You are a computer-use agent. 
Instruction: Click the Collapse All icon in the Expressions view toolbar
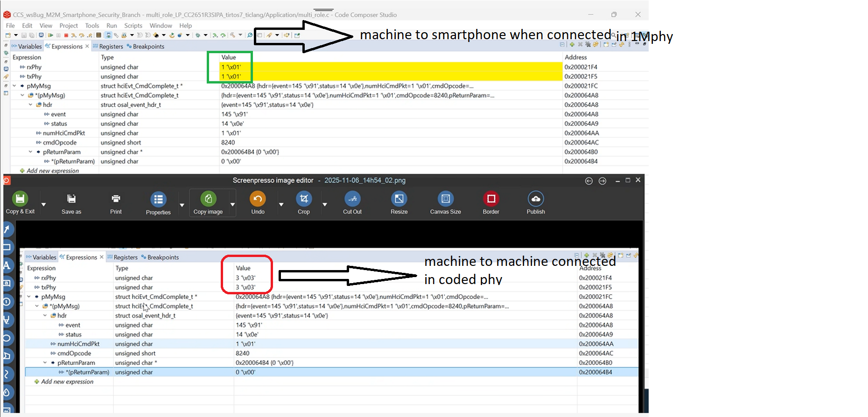562,45
